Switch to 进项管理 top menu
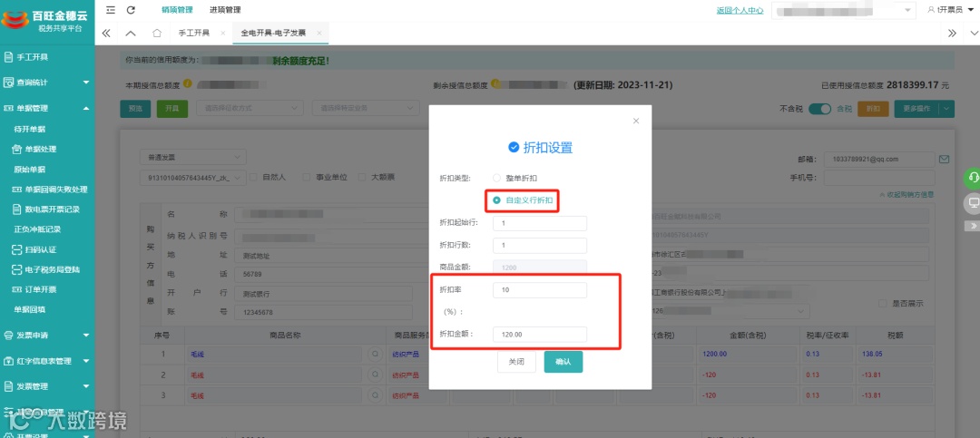This screenshot has height=438, width=980. (x=225, y=10)
